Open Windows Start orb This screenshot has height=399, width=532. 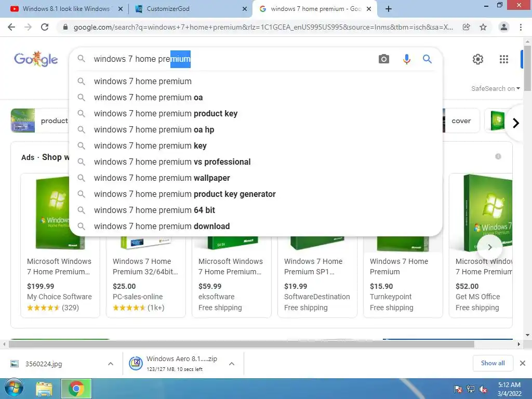coord(14,389)
